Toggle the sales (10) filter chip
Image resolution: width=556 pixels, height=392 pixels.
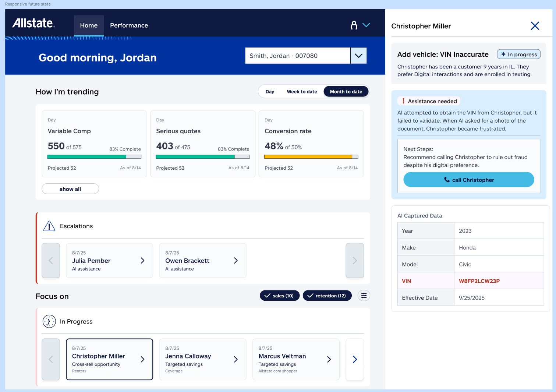(x=279, y=296)
